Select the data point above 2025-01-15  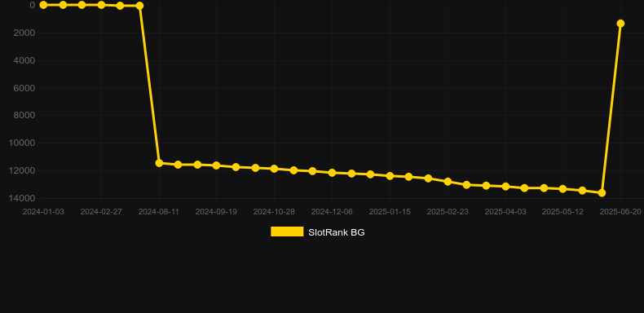390,176
